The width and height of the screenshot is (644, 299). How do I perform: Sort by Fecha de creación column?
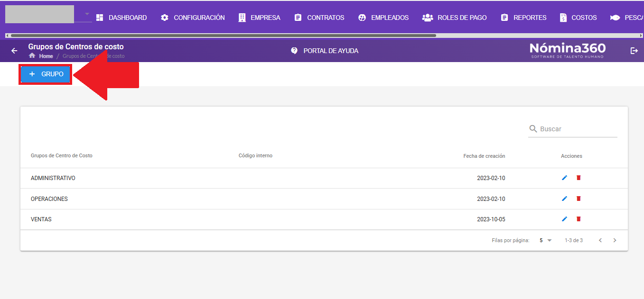tap(484, 156)
